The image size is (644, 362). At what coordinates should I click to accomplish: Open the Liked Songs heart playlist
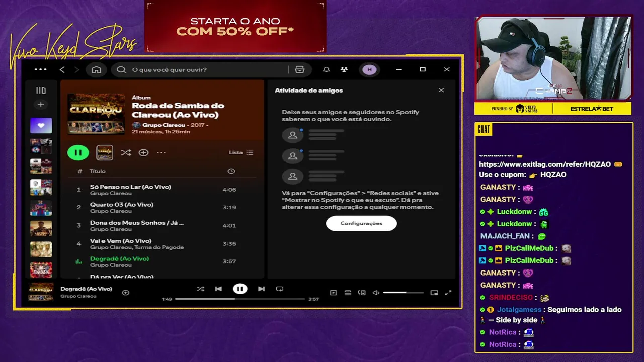pyautogui.click(x=41, y=125)
